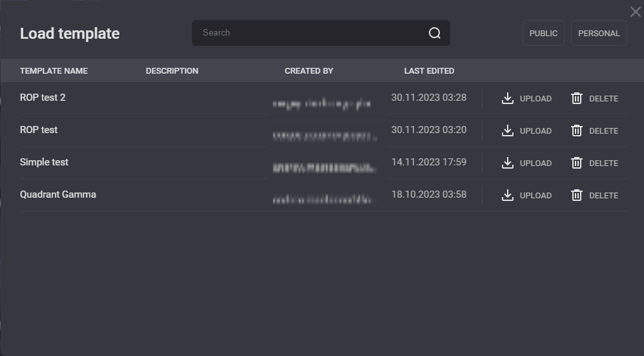The image size is (644, 356).
Task: Click the trash icon for Quadrant Gamma
Action: (x=577, y=195)
